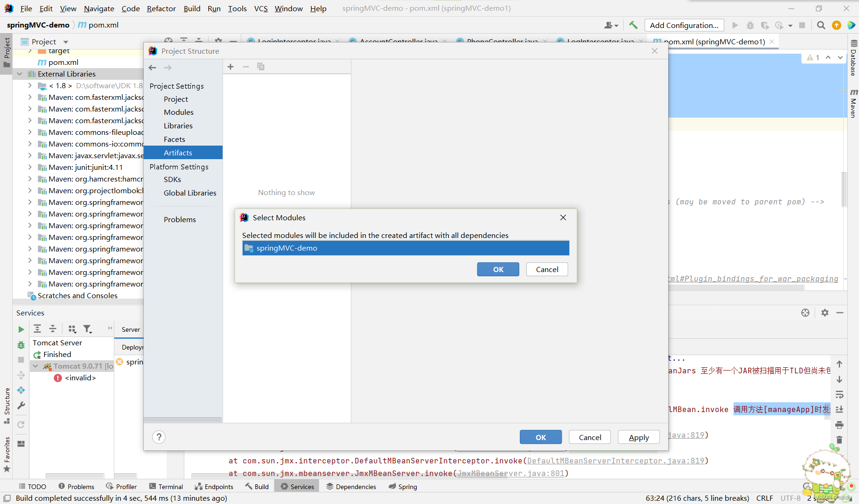
Task: Open the Profiler tool window
Action: pyautogui.click(x=121, y=486)
